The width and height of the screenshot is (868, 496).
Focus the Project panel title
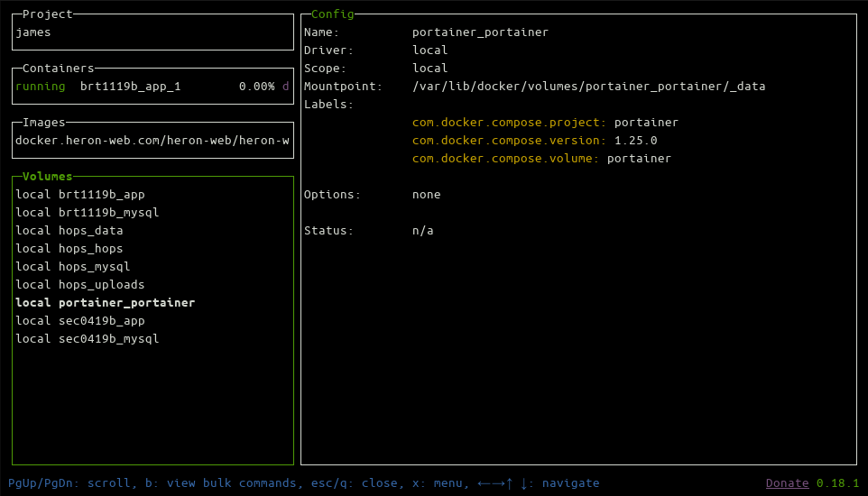[48, 14]
